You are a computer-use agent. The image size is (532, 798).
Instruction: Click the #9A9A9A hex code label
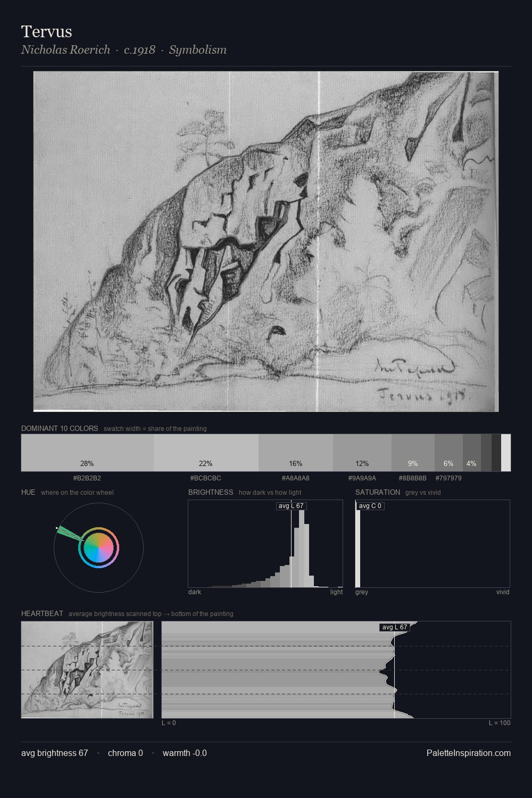point(362,478)
